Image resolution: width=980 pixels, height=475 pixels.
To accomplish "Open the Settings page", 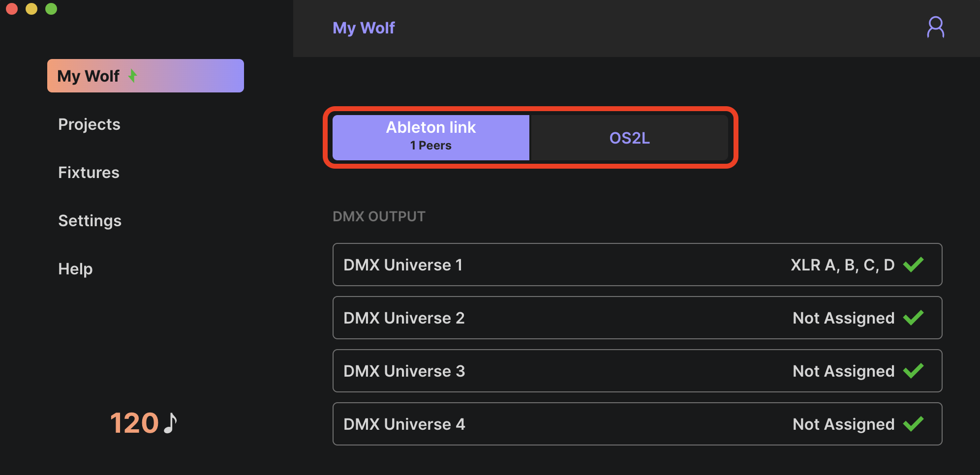I will [90, 220].
